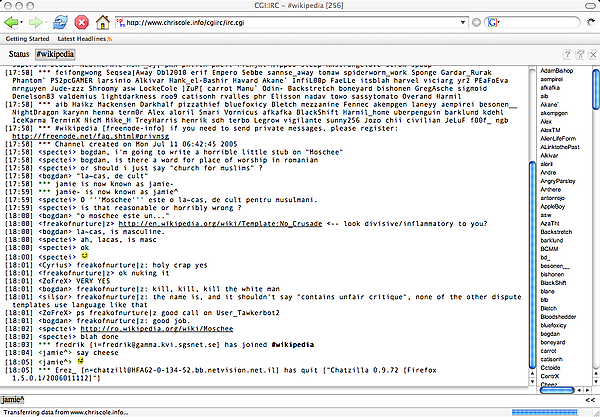Select Alkivar in the user list
The image size is (600, 417).
pyautogui.click(x=549, y=156)
